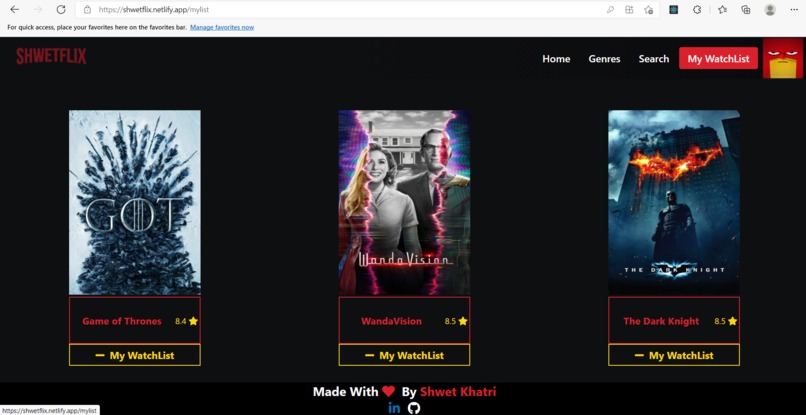Click the star beside WandaVision rating
Image resolution: width=806 pixels, height=415 pixels.
coord(463,321)
